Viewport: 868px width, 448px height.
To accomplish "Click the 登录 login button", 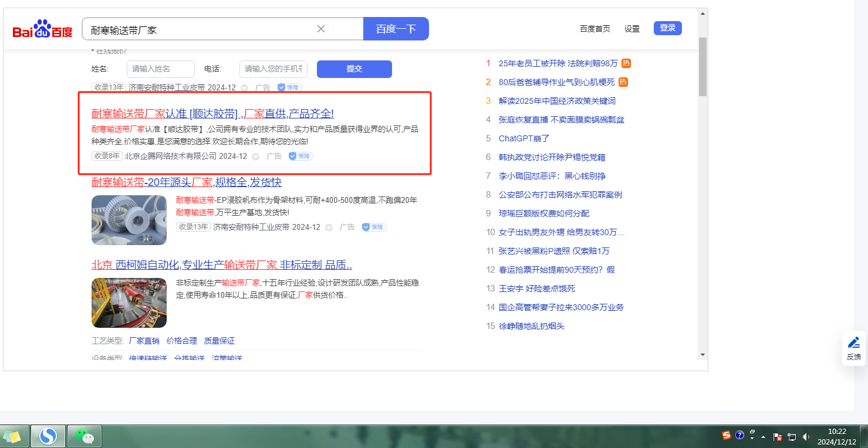I will click(x=667, y=28).
